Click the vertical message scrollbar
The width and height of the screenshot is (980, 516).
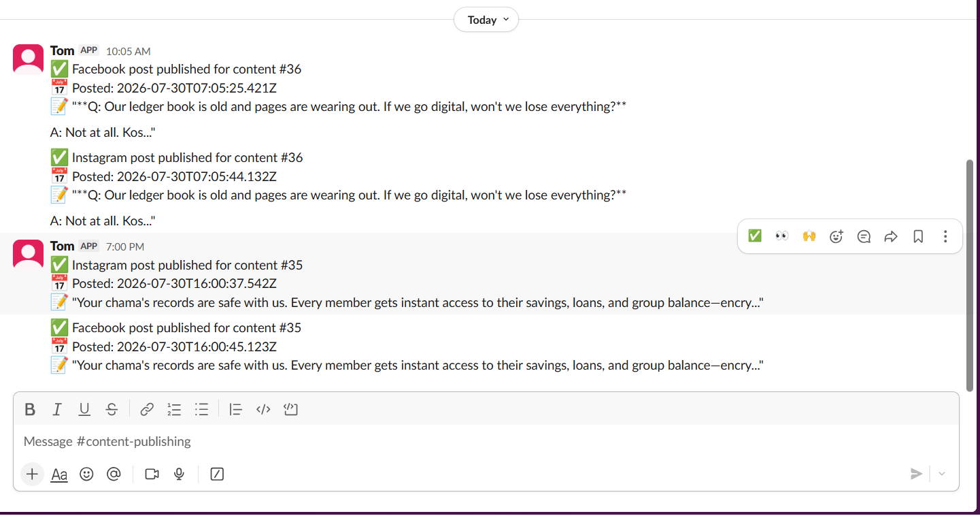[x=970, y=275]
